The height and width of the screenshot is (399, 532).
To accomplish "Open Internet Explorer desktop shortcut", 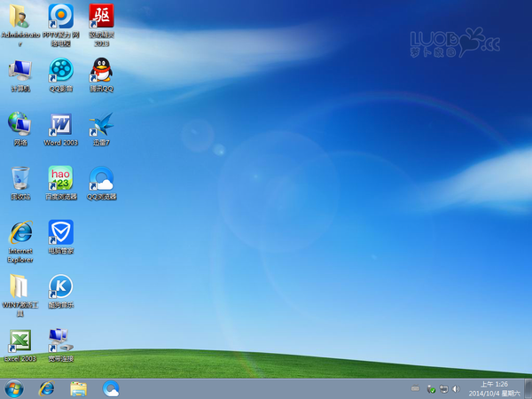I will click(20, 232).
